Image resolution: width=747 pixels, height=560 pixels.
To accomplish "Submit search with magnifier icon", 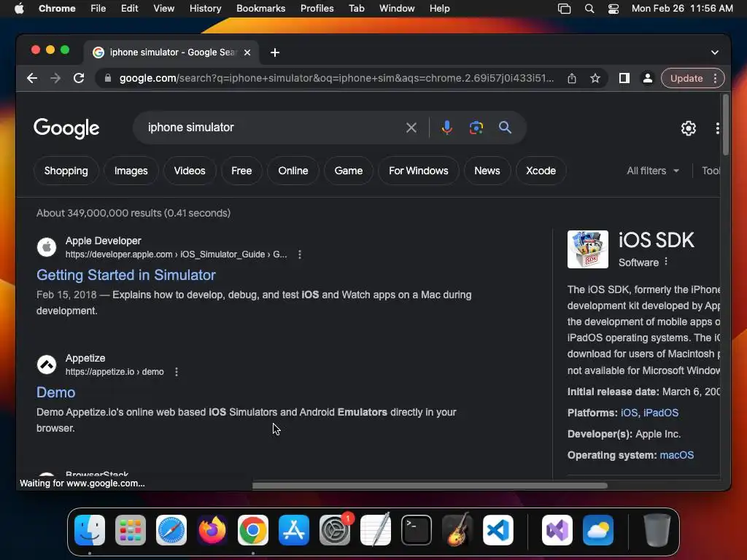I will point(505,127).
